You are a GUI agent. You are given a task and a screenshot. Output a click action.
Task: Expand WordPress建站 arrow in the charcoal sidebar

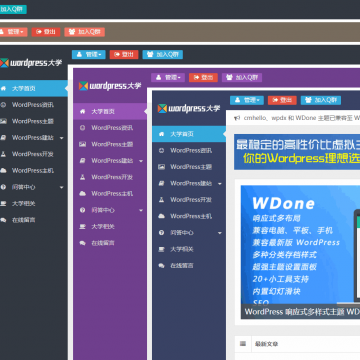(x=62, y=138)
